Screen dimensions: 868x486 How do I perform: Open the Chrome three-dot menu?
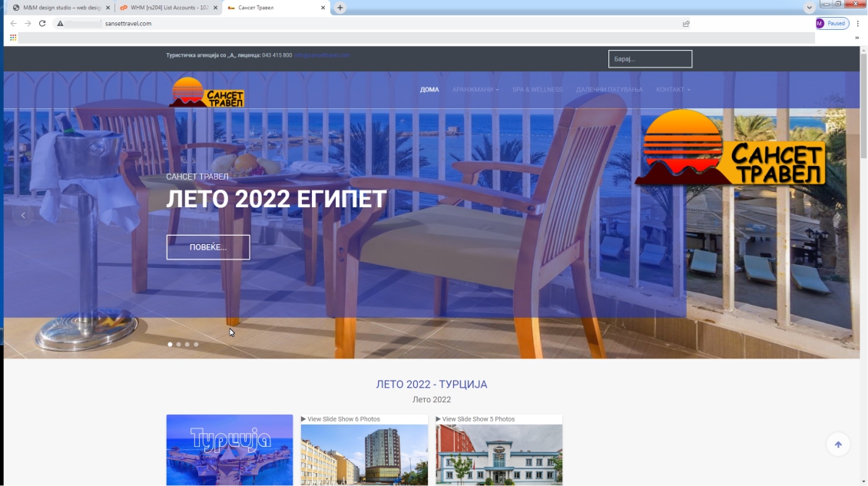click(x=858, y=24)
